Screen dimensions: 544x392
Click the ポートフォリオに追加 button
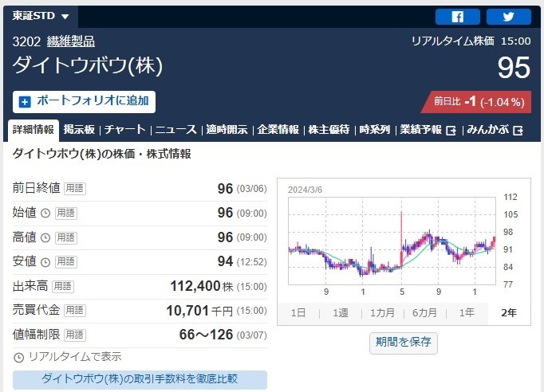pos(84,102)
